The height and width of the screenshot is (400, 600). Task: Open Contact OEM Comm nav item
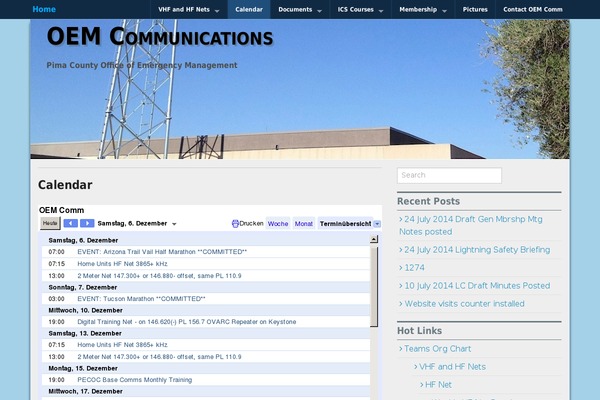533,10
